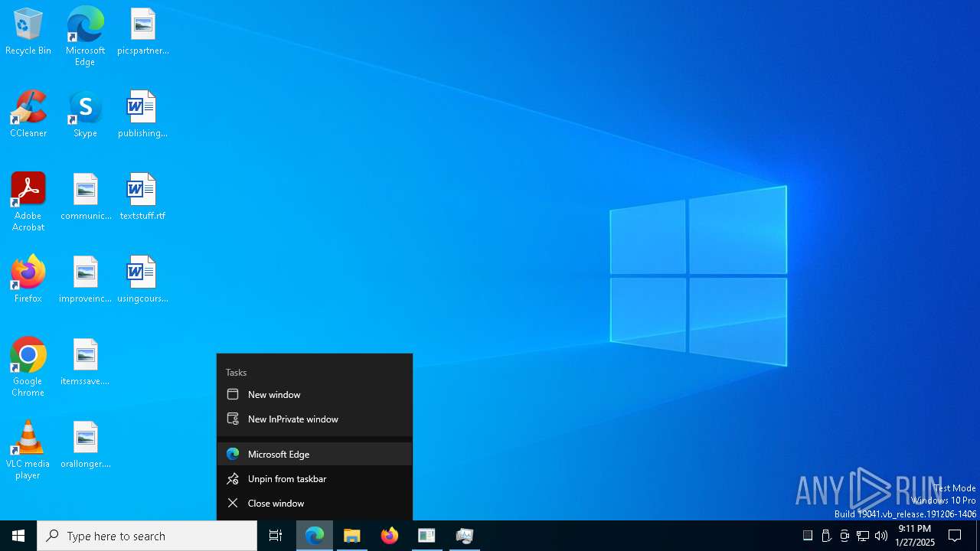
Task: Select the itemssave... image file icon
Action: (x=86, y=363)
